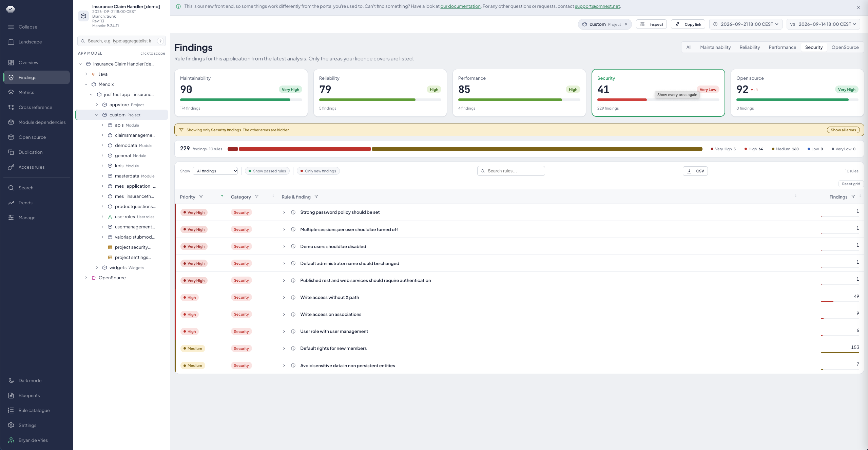Open the vs 2026-09-14 comparison dropdown
The height and width of the screenshot is (450, 868).
(823, 24)
